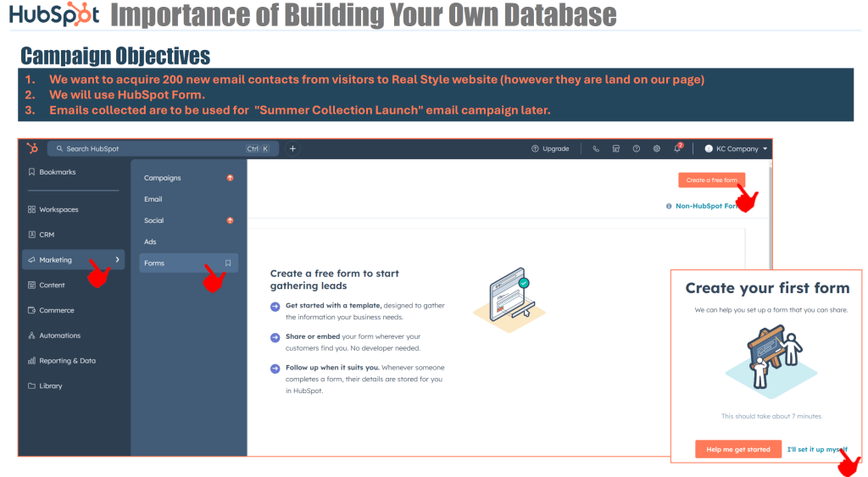Image resolution: width=868 pixels, height=477 pixels.
Task: Click the HubSpot sprocket logo icon
Action: [32, 148]
